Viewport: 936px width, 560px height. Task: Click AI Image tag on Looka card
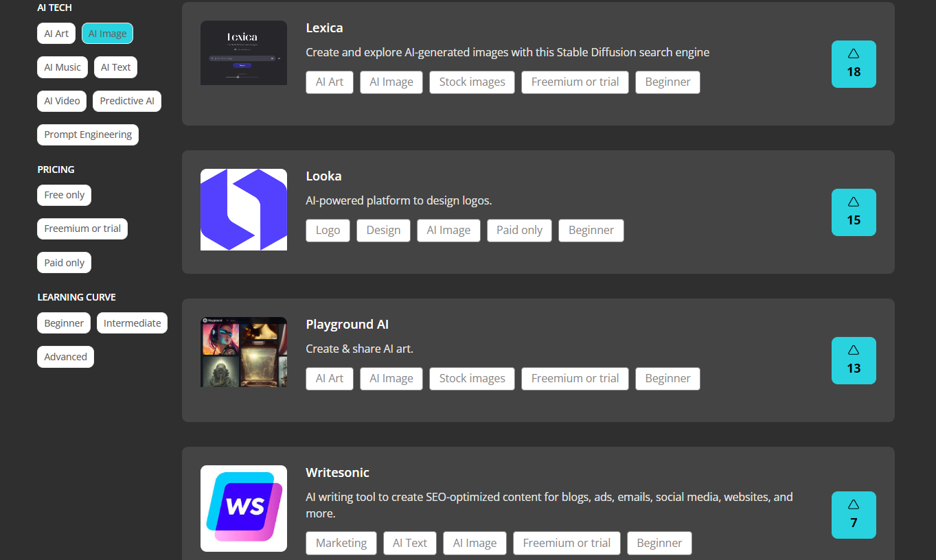pyautogui.click(x=448, y=231)
